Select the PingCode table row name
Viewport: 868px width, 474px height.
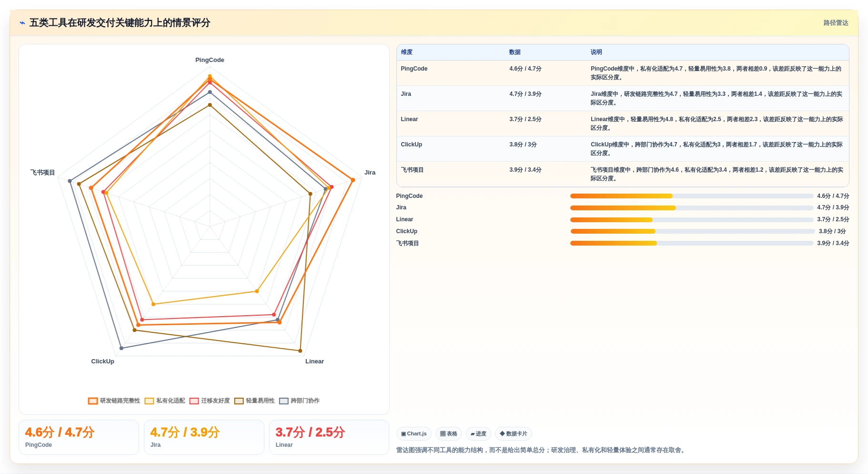point(414,69)
